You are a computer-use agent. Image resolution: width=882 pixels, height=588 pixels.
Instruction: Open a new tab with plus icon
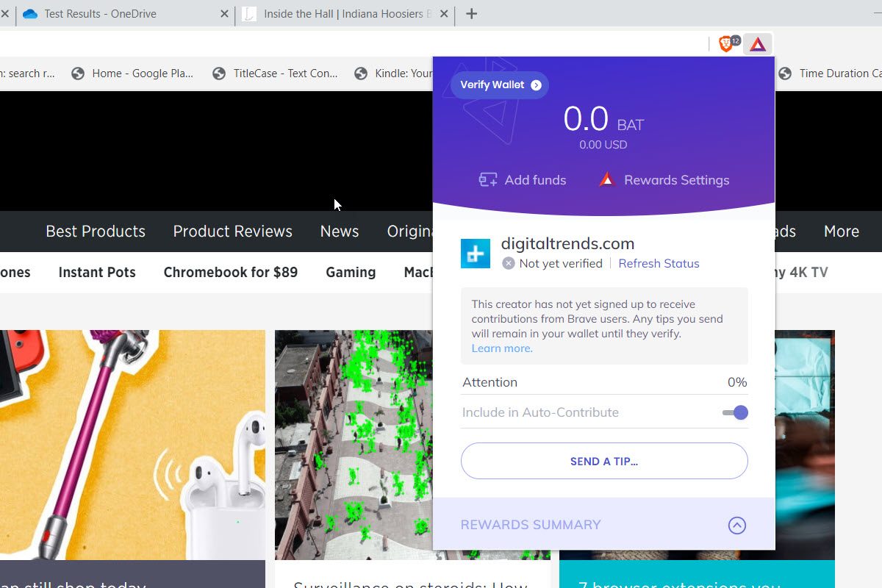472,13
